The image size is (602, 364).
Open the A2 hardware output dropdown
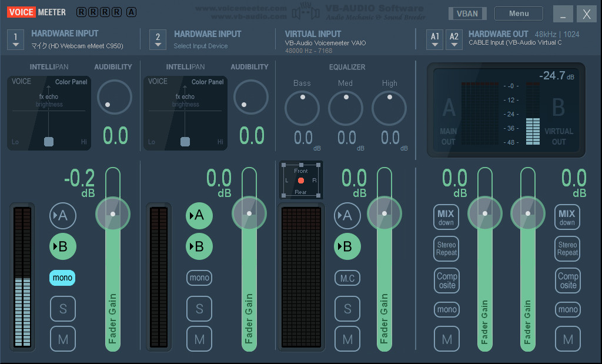coord(454,39)
